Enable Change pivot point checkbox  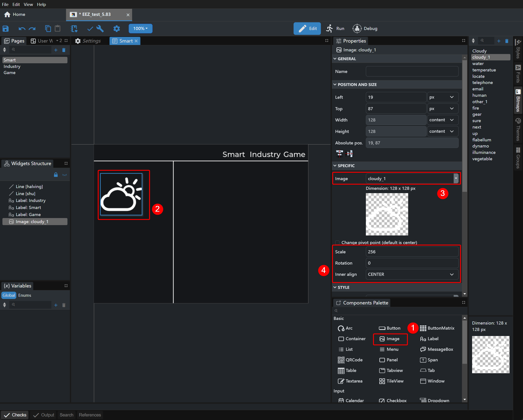[337, 242]
